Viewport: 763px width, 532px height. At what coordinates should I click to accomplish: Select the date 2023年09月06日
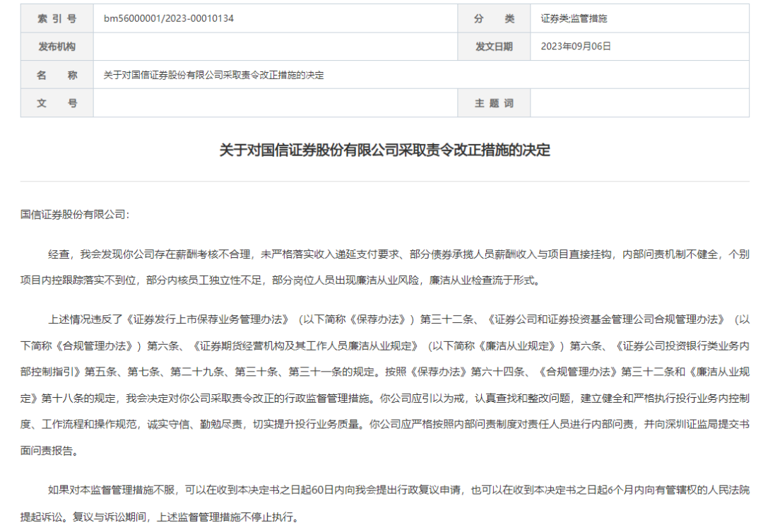click(576, 46)
